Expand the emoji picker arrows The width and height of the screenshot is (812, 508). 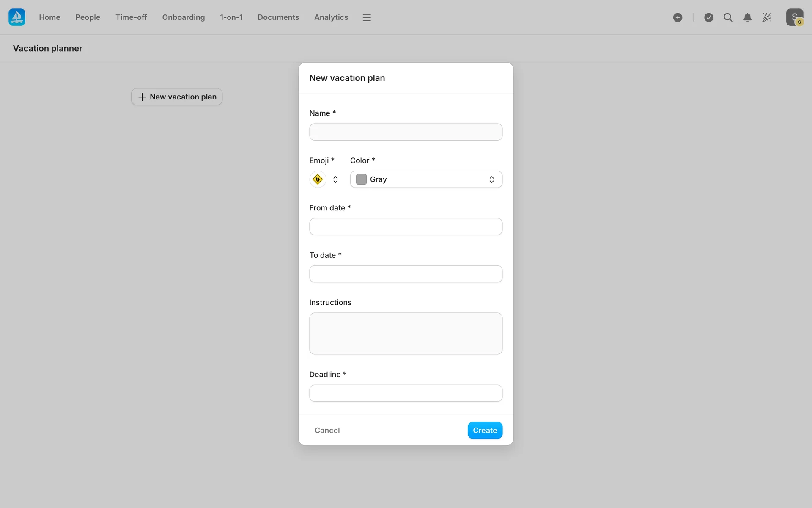(335, 179)
